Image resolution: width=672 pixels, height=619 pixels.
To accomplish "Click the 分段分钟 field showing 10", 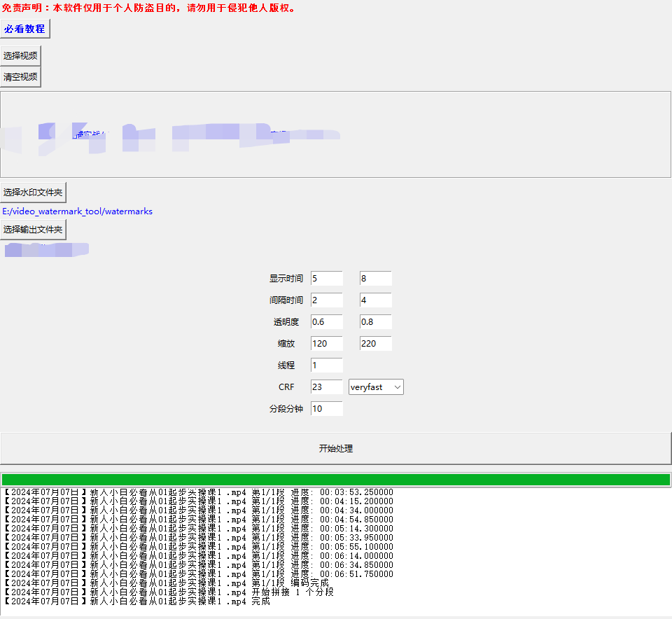I will pos(326,409).
